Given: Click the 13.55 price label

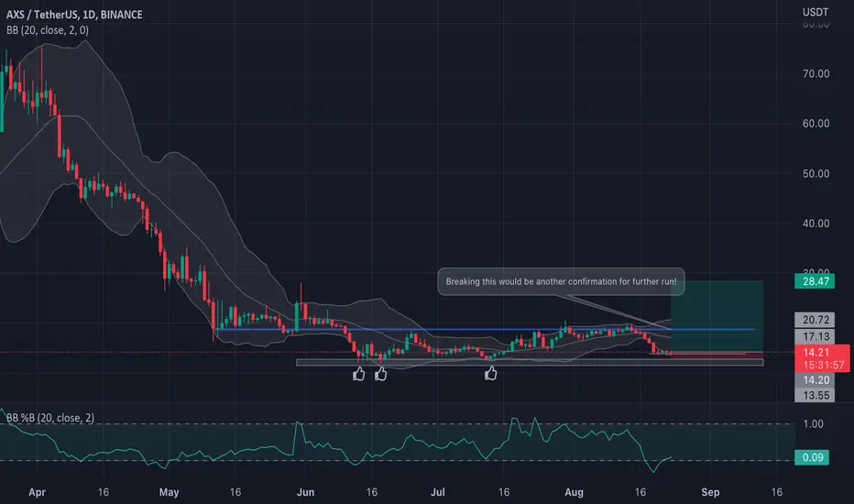Looking at the screenshot, I should [x=815, y=395].
